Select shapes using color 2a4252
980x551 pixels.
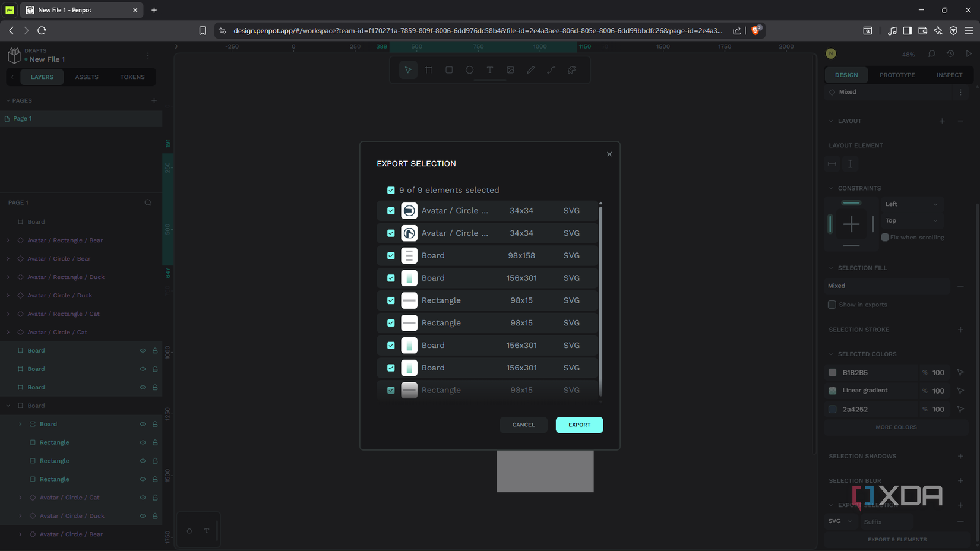tap(960, 410)
